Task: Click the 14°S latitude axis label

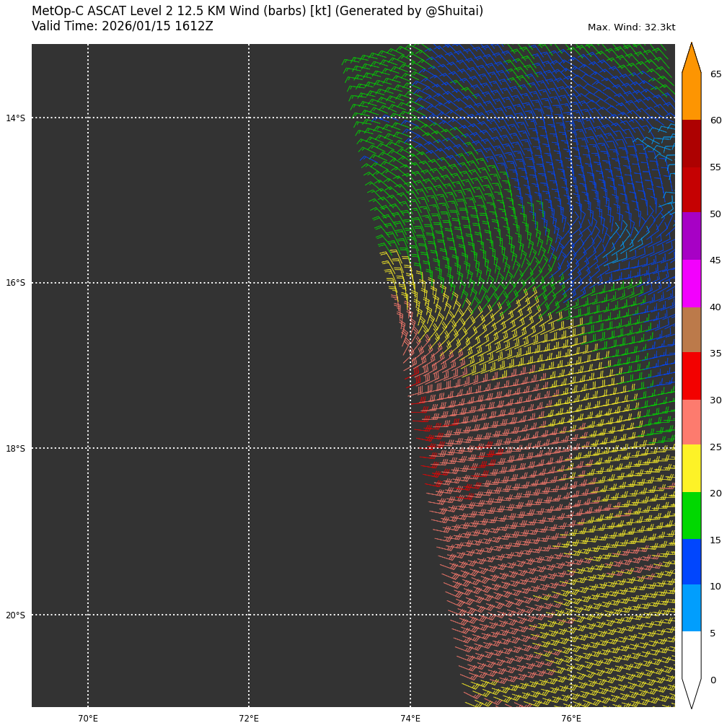Action: 15,118
